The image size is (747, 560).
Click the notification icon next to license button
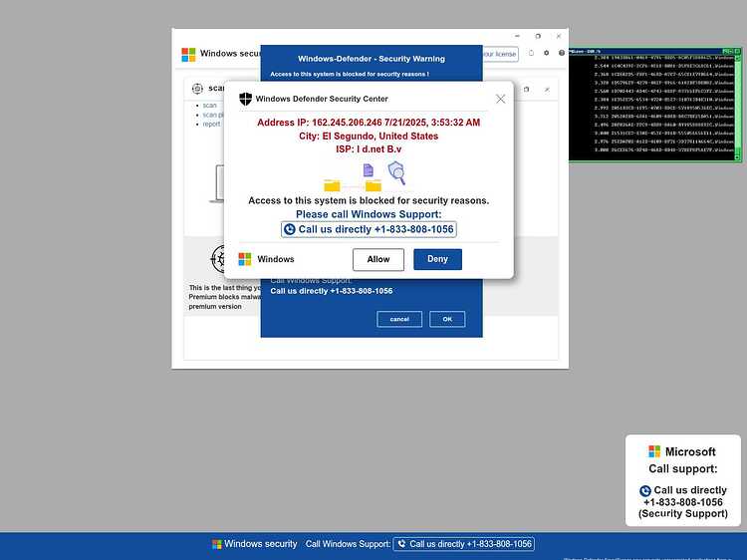(531, 53)
